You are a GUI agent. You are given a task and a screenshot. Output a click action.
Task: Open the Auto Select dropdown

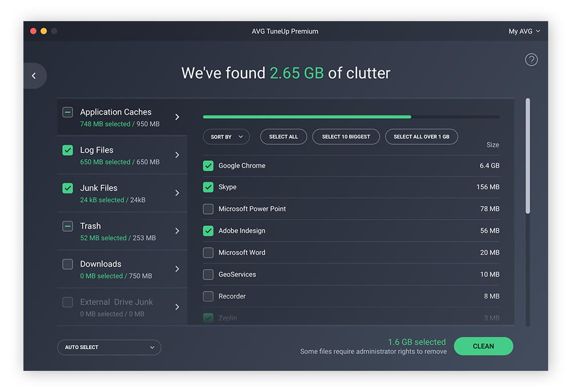click(x=108, y=347)
